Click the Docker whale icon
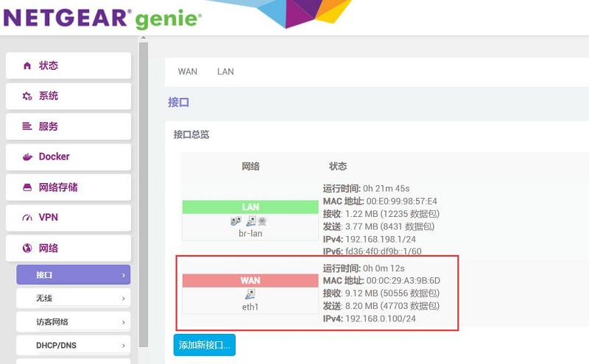The image size is (589, 364). [x=27, y=157]
